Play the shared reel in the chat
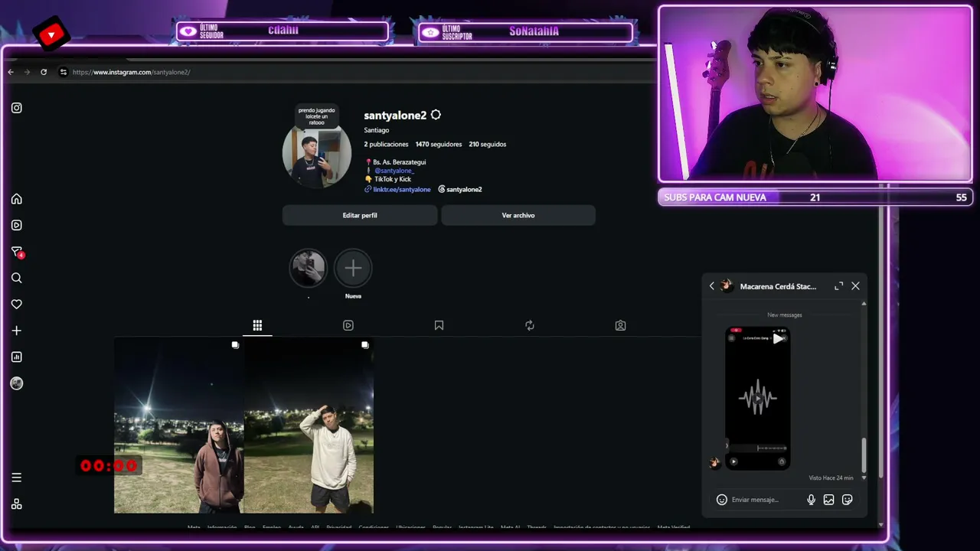This screenshot has width=980, height=551. (757, 398)
